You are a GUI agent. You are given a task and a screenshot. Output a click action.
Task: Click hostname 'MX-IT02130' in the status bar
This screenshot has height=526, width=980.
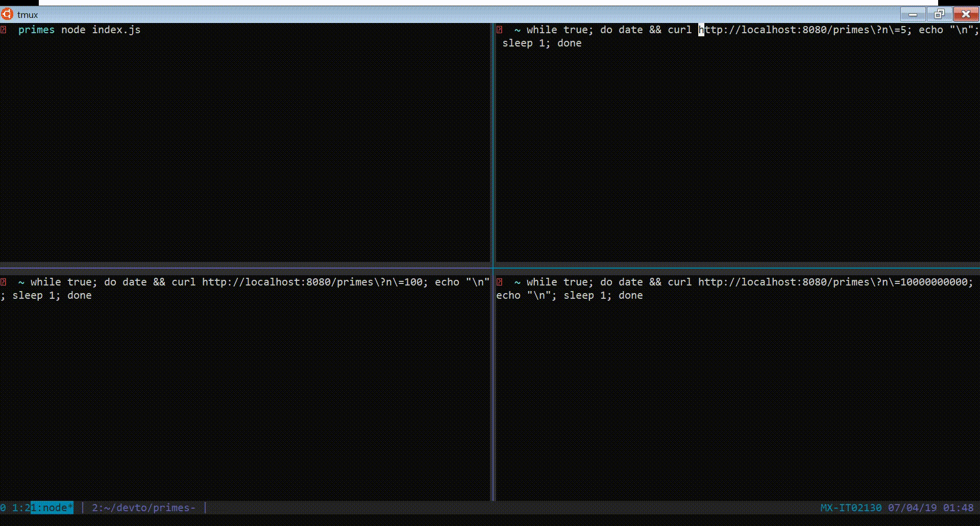851,508
